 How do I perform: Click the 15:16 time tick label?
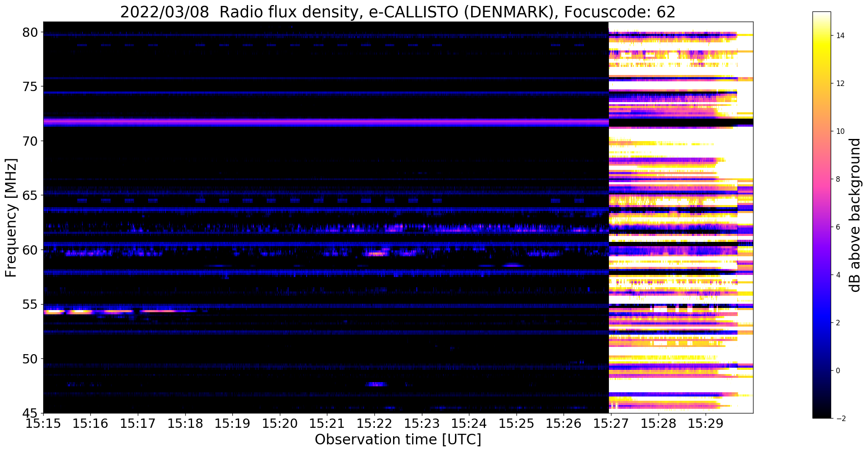click(x=91, y=423)
